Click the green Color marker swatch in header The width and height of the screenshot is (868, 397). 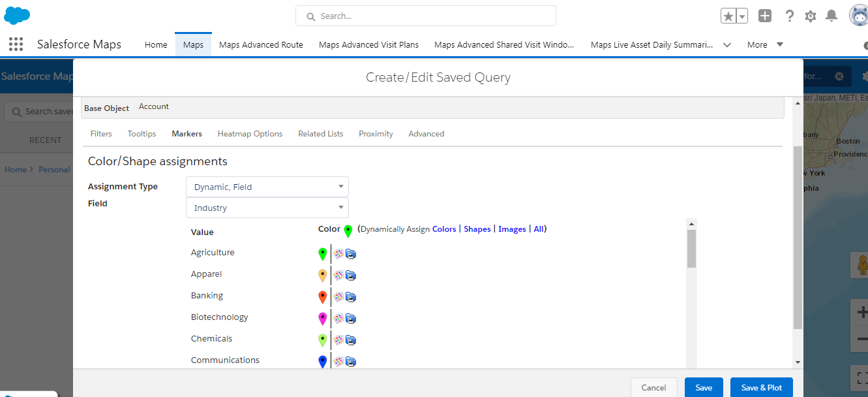347,230
